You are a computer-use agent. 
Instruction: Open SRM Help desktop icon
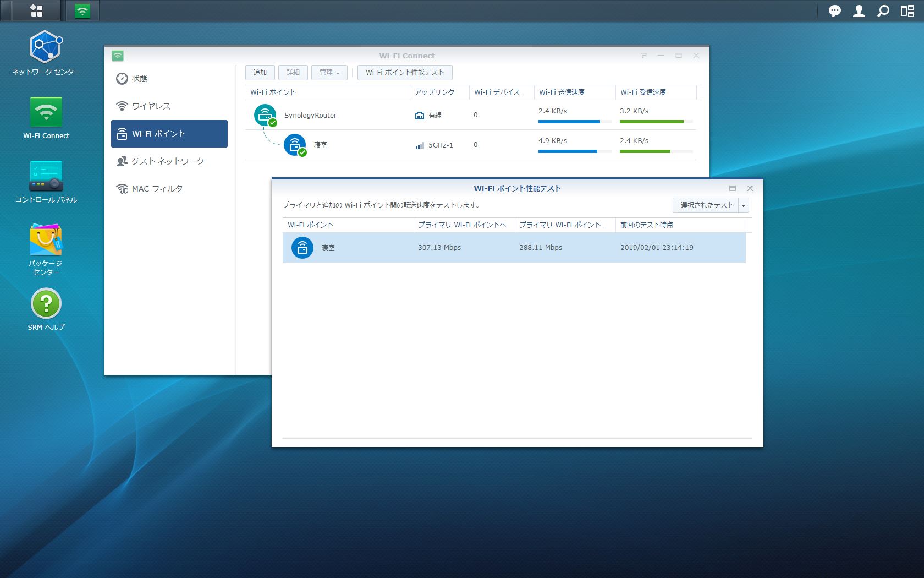(46, 310)
